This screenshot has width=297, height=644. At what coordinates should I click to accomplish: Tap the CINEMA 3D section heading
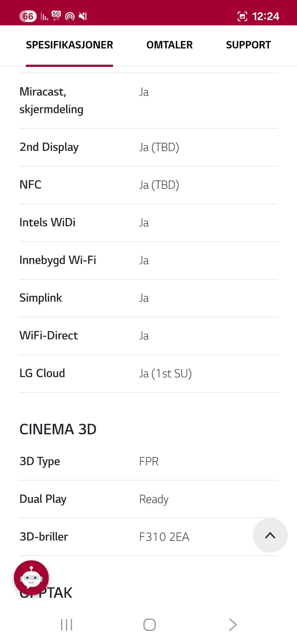click(58, 429)
